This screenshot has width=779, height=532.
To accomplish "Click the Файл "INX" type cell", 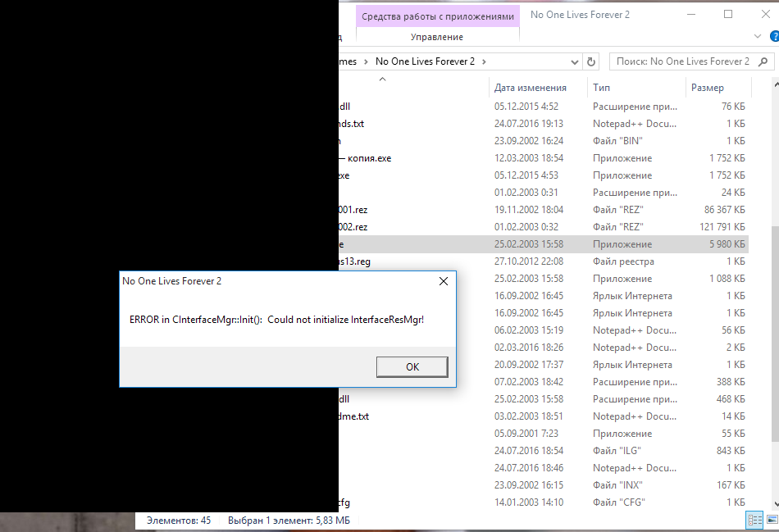I will point(617,485).
